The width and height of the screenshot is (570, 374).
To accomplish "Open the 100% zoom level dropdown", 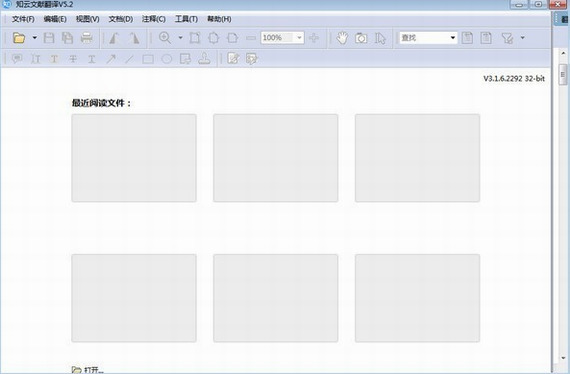I will (299, 37).
